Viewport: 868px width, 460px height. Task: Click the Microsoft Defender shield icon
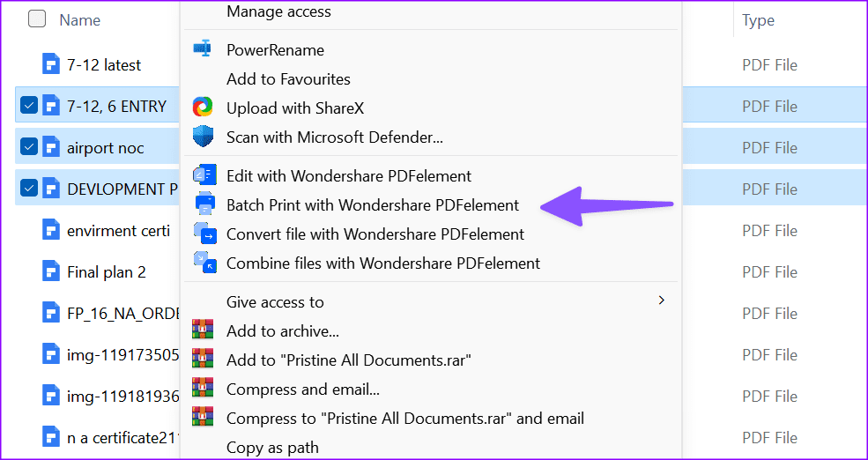pyautogui.click(x=203, y=137)
